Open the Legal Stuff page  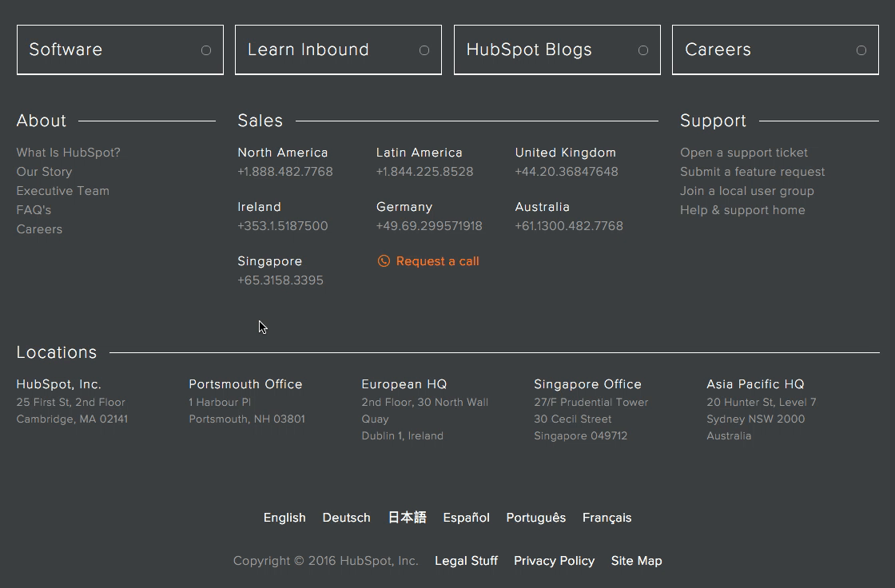tap(467, 561)
